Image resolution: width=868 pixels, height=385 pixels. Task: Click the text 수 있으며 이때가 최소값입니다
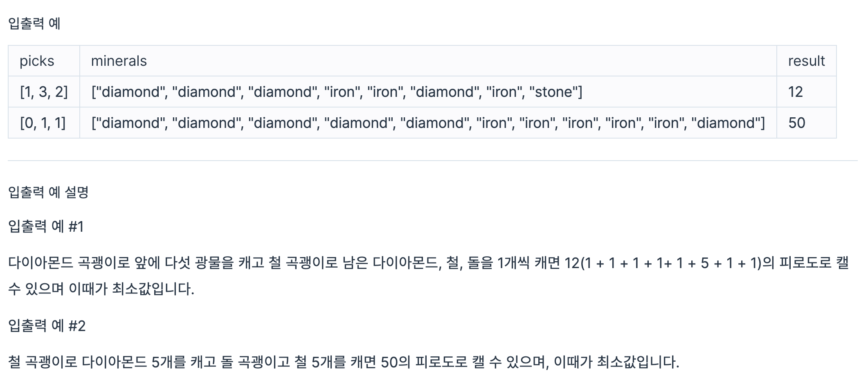101,289
